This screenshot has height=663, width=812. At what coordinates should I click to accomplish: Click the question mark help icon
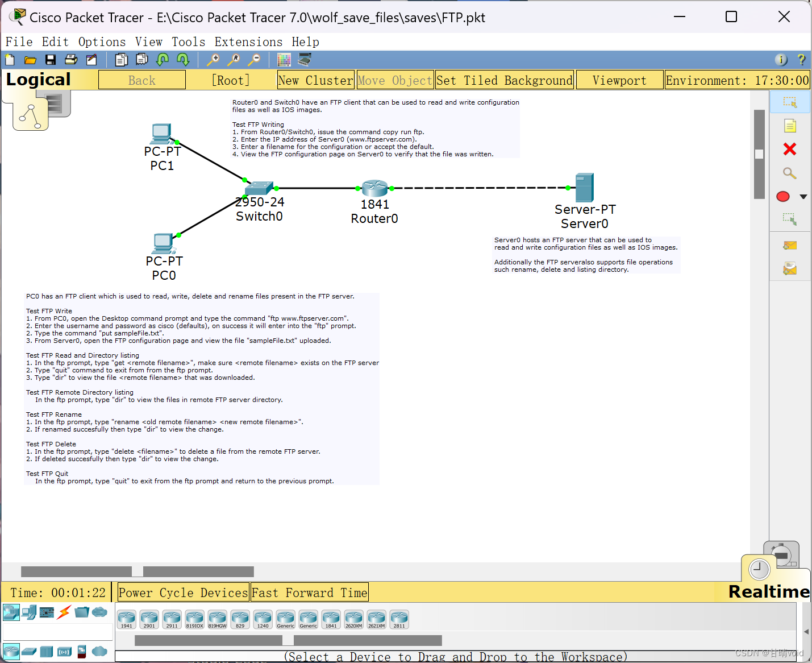point(801,60)
